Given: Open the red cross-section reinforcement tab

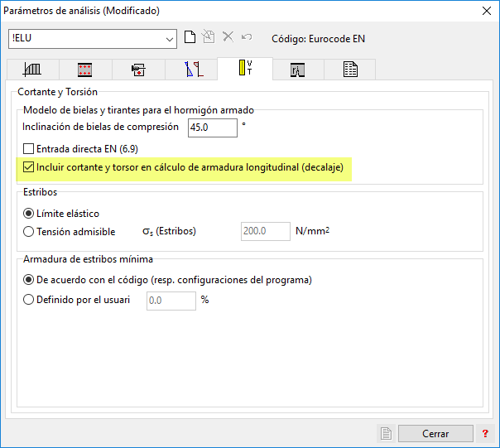Looking at the screenshot, I should [84, 70].
